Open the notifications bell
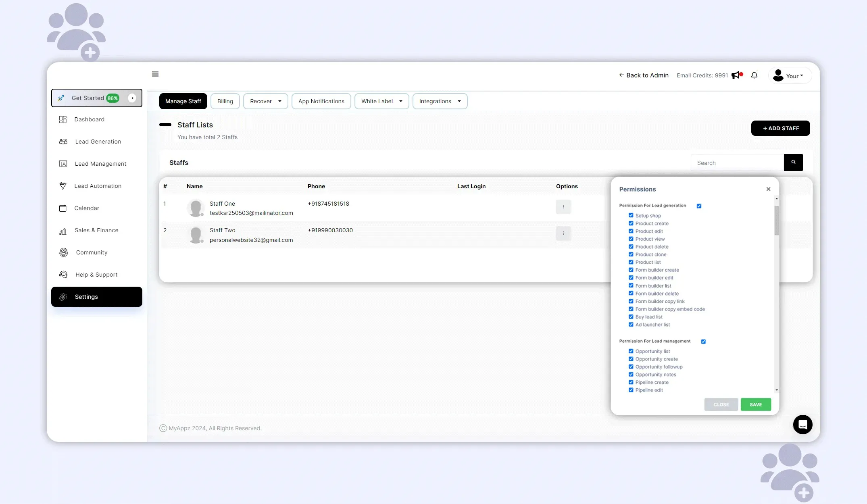The height and width of the screenshot is (504, 867). (754, 75)
